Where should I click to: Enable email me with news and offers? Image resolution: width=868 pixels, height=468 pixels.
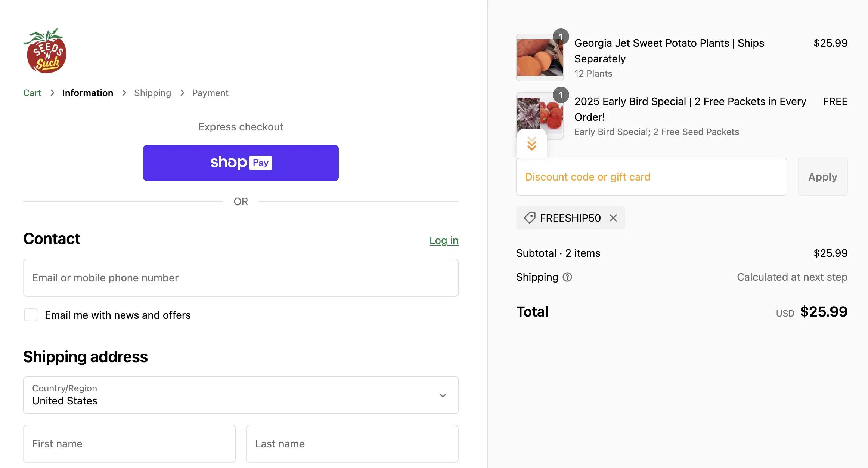pyautogui.click(x=31, y=315)
